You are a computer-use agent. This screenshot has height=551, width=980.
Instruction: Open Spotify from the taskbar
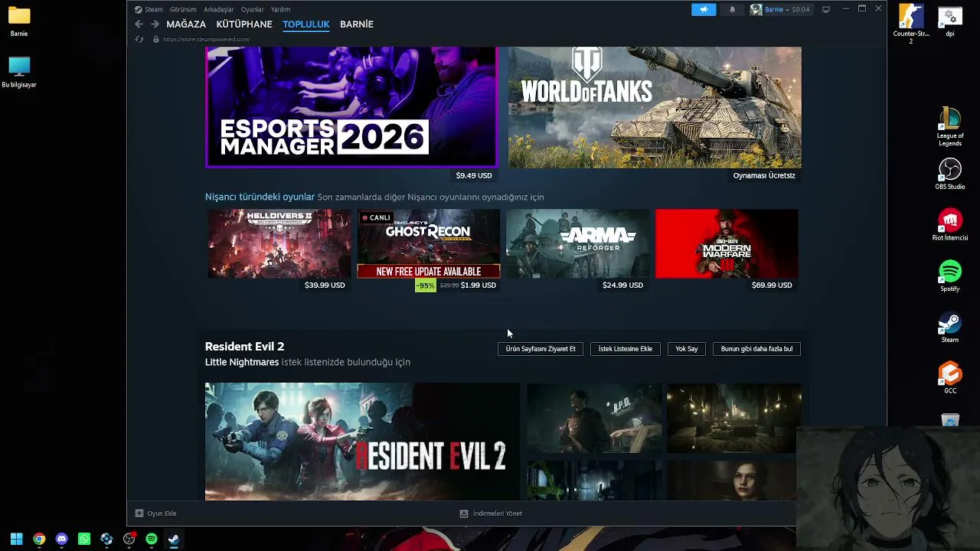click(x=152, y=539)
